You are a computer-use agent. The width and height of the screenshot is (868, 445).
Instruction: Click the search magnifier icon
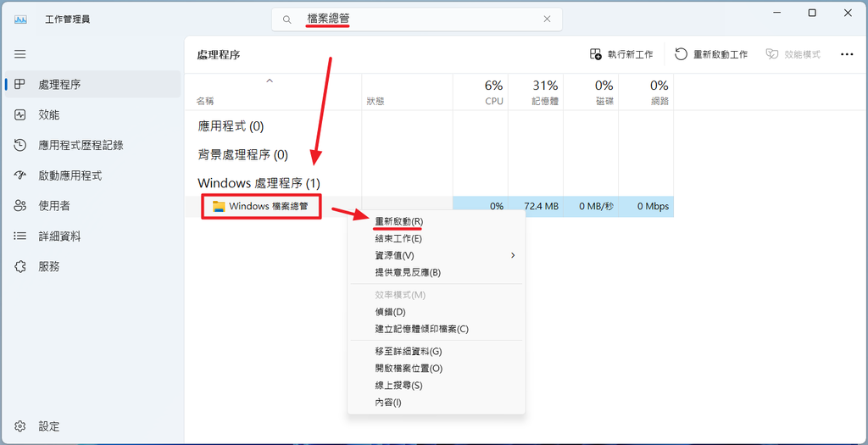pyautogui.click(x=287, y=19)
